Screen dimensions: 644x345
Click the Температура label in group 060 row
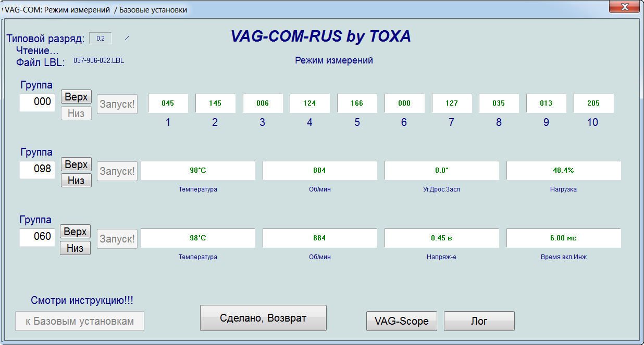(x=198, y=257)
